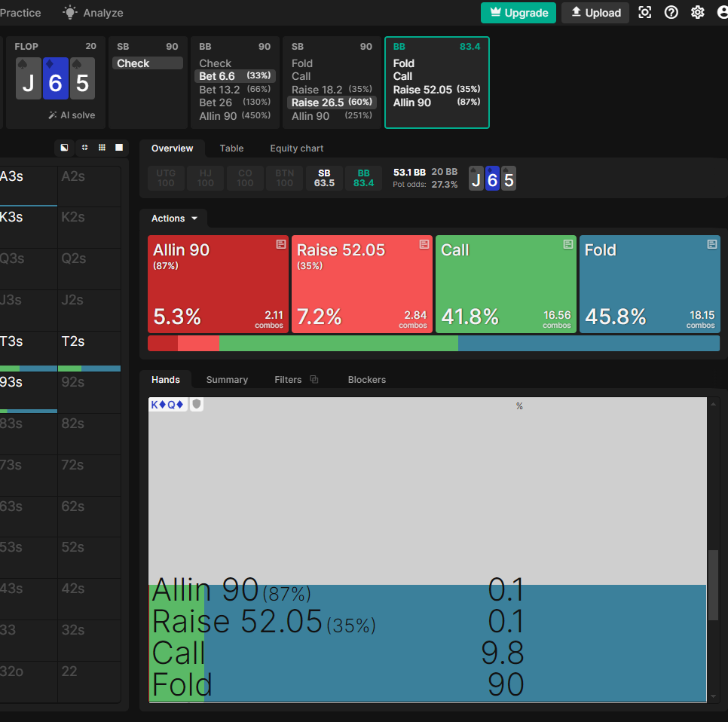Viewport: 728px width, 722px height.
Task: Select the SB Check action
Action: [148, 63]
